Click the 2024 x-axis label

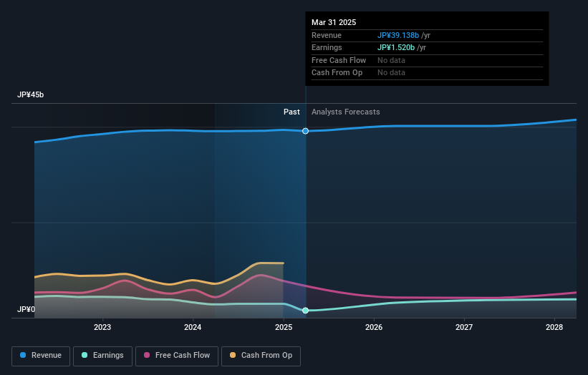click(193, 327)
